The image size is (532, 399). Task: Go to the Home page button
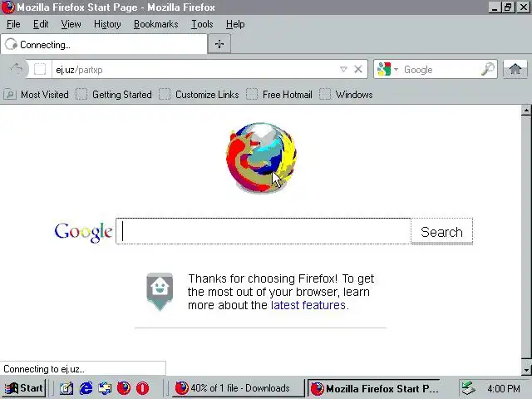pos(515,69)
